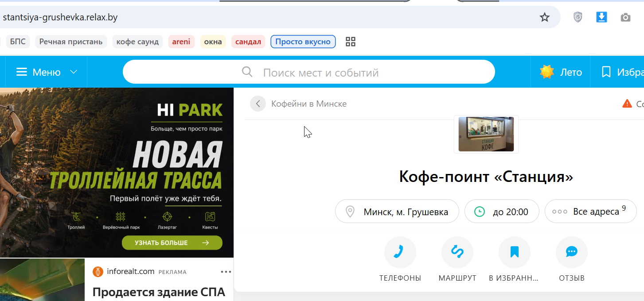Click the Отзыв chat bubble icon
644x301 pixels.
[x=572, y=252]
